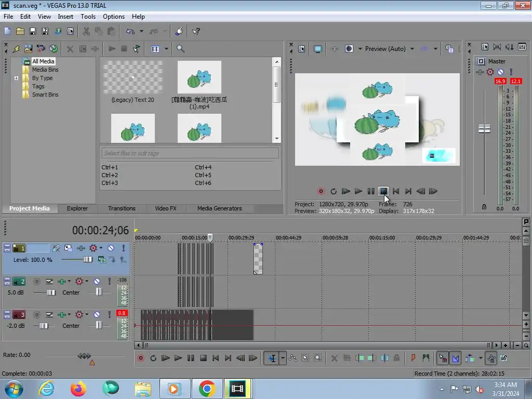Click the Insert Region green flags icon
532x399 pixels.
[x=426, y=358]
